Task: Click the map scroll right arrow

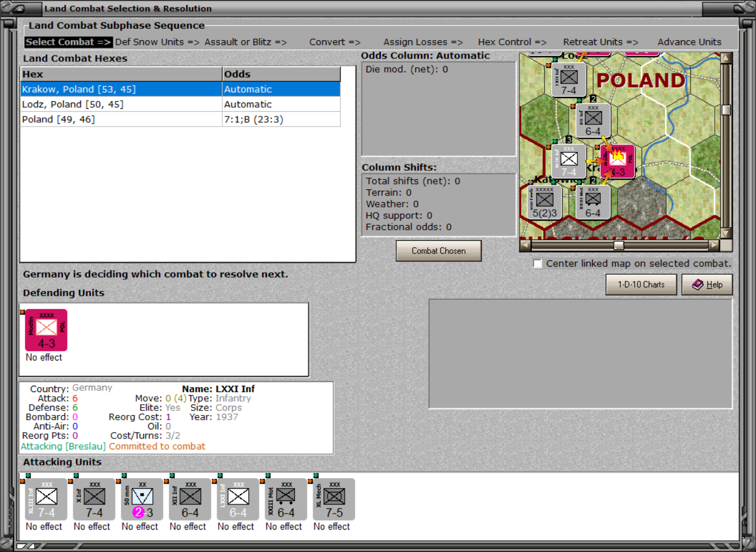Action: [714, 245]
